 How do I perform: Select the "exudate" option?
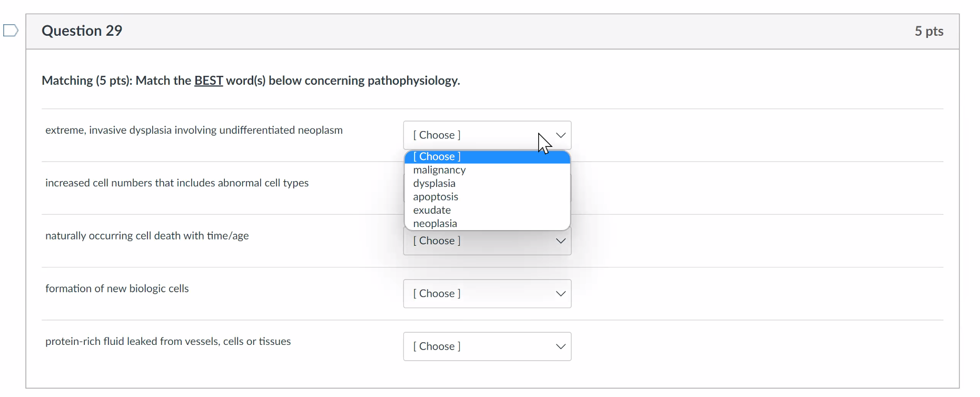(432, 210)
